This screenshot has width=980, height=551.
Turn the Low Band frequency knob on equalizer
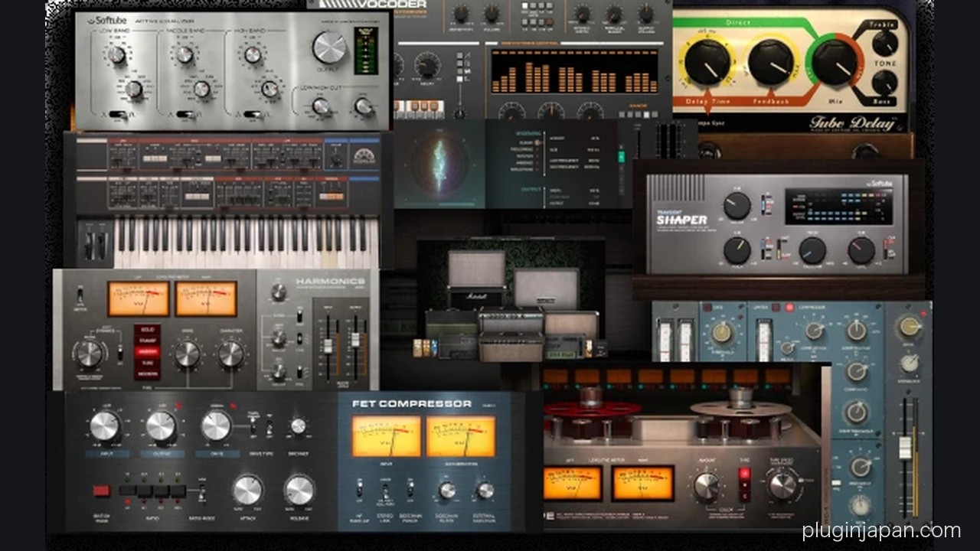[x=133, y=90]
